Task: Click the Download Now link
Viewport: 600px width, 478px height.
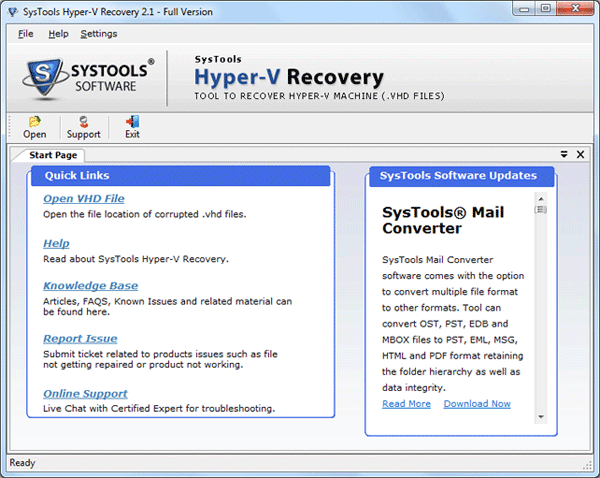Action: click(x=477, y=404)
